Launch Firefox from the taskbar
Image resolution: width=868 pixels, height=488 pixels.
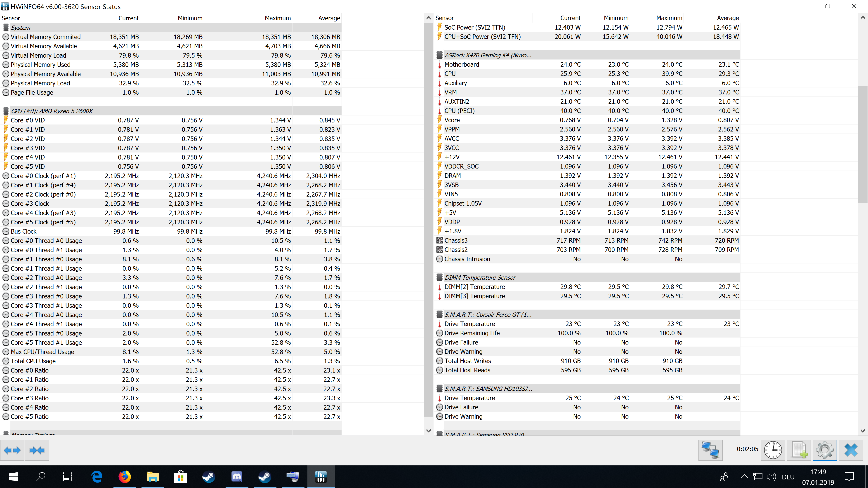point(125,476)
